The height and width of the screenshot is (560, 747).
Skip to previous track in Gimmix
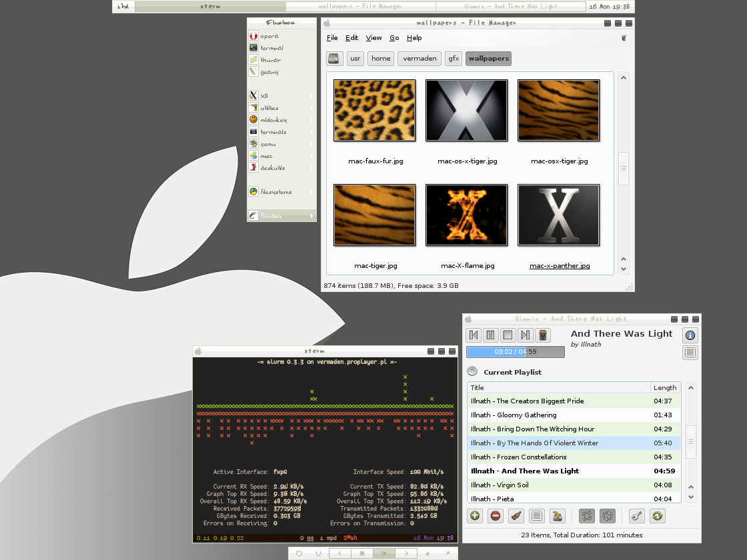[474, 335]
